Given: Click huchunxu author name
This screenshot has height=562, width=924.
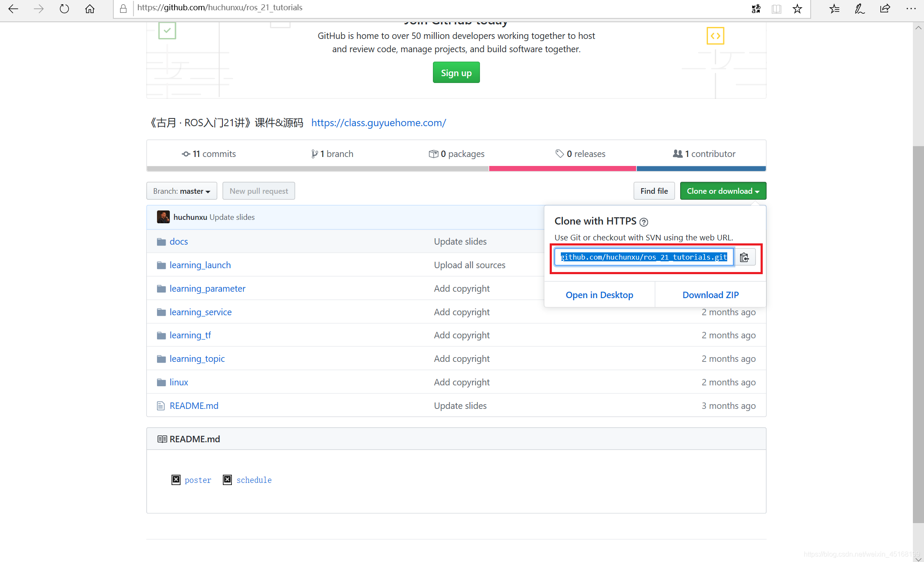Looking at the screenshot, I should click(190, 217).
